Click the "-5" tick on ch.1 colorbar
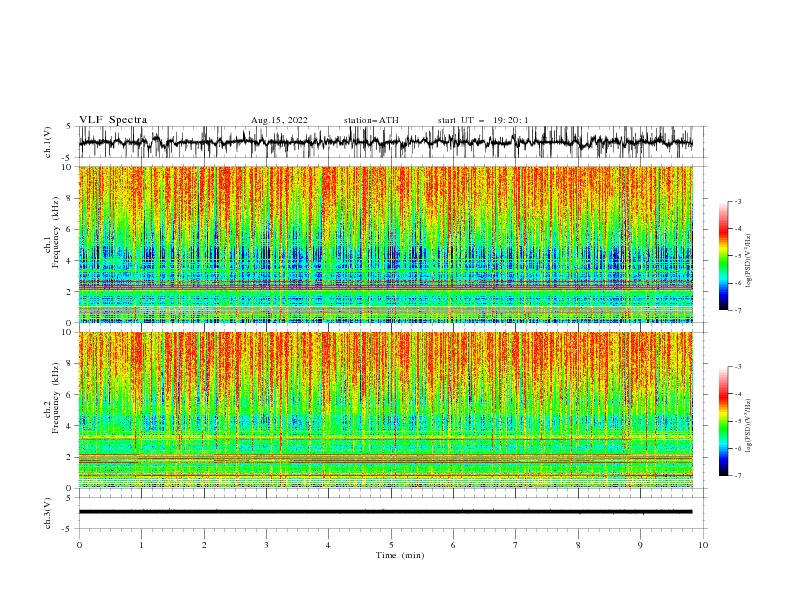The height and width of the screenshot is (612, 792). point(737,256)
